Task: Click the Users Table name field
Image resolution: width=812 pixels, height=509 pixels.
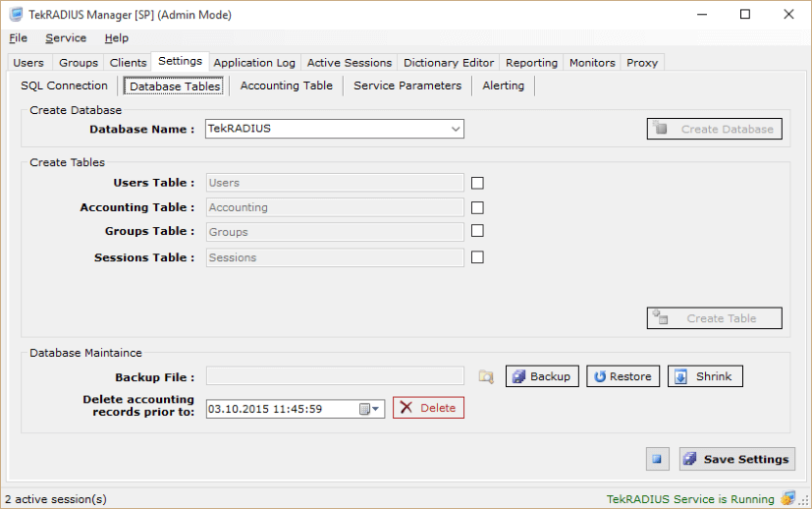Action: coord(335,183)
